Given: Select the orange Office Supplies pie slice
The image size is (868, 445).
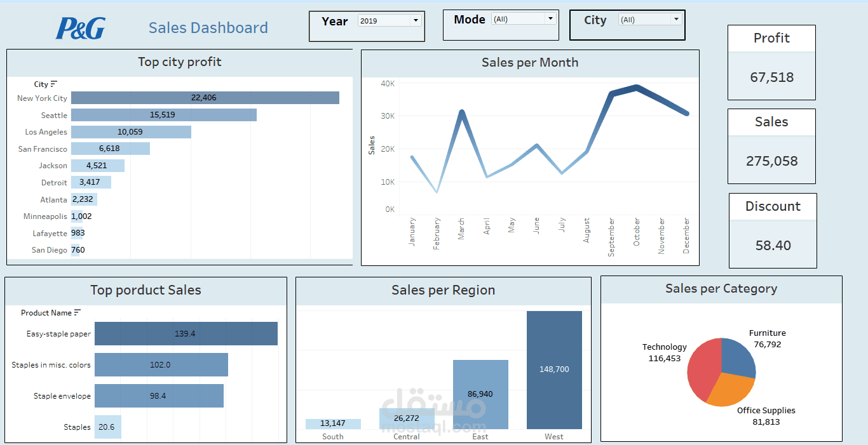Looking at the screenshot, I should (732, 391).
